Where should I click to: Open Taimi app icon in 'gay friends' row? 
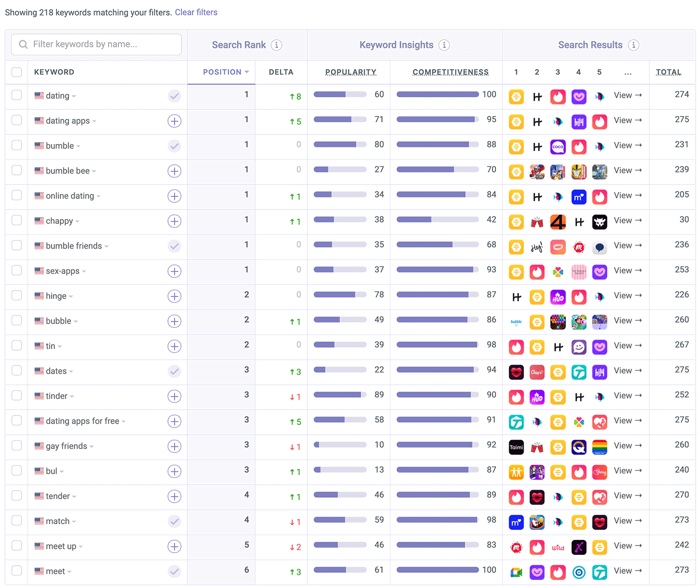point(516,447)
